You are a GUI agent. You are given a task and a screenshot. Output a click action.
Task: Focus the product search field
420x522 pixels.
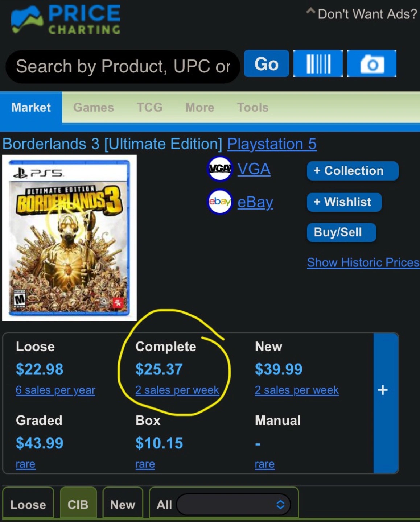(x=123, y=67)
